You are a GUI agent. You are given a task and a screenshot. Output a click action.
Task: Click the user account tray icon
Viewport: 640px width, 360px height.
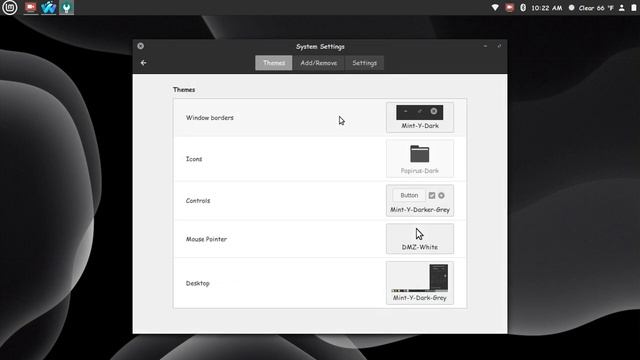[622, 7]
